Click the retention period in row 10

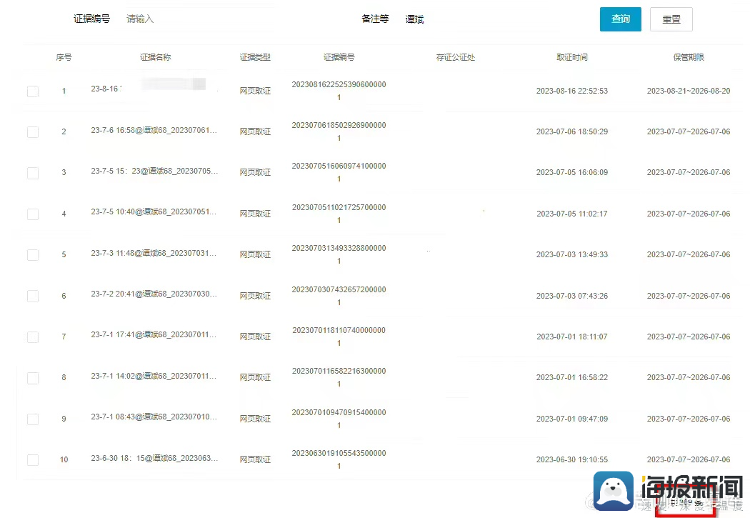click(x=689, y=460)
